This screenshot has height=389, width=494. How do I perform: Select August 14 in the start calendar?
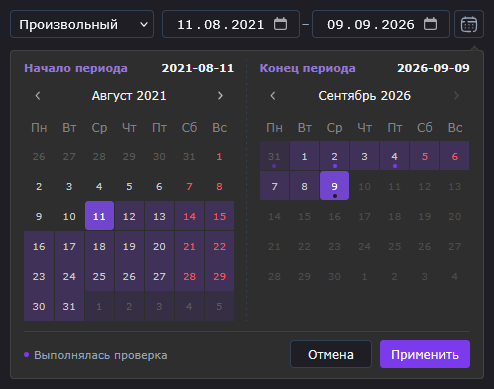click(x=189, y=216)
